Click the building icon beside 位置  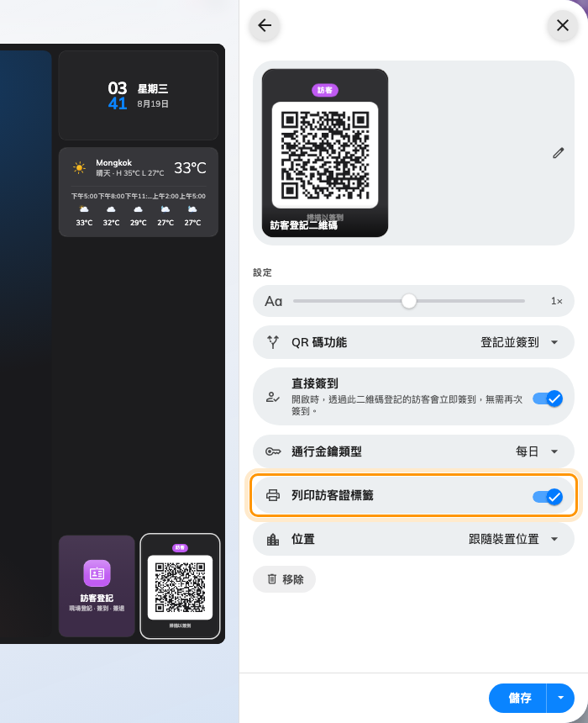(273, 539)
